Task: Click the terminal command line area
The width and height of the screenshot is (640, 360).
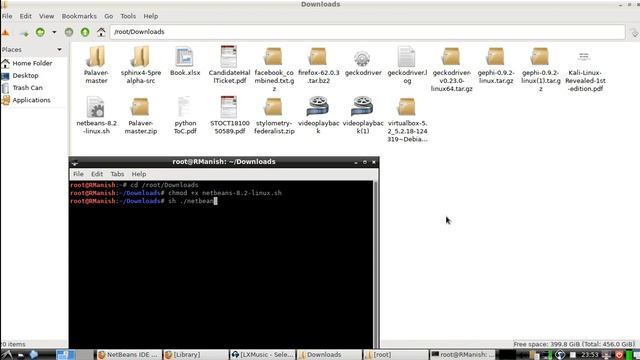Action: 221,264
